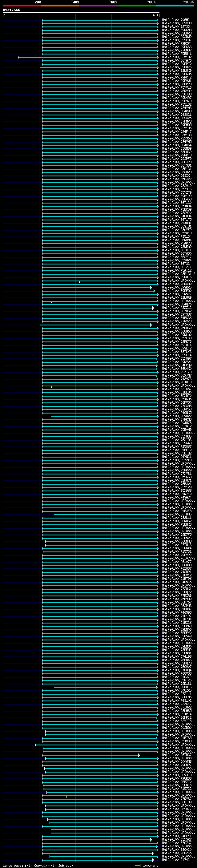Click the arrowhead ending the B9SRR5 alignment
This screenshot has height=868, width=197.
coord(151,288)
